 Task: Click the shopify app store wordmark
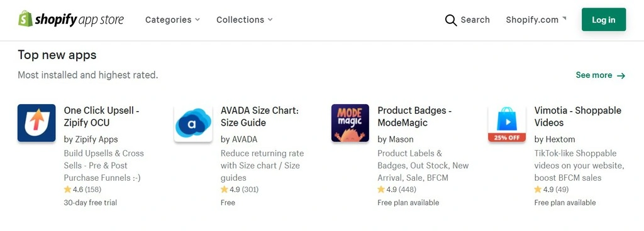[x=79, y=19]
